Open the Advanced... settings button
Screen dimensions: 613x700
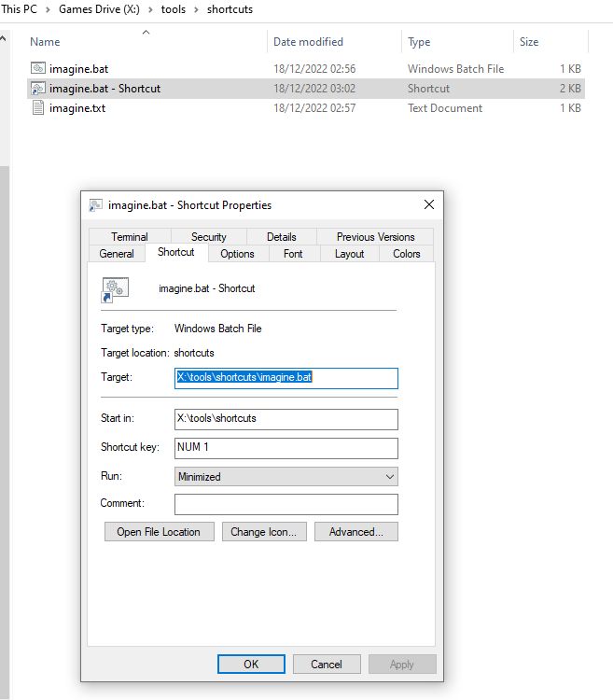tap(356, 532)
